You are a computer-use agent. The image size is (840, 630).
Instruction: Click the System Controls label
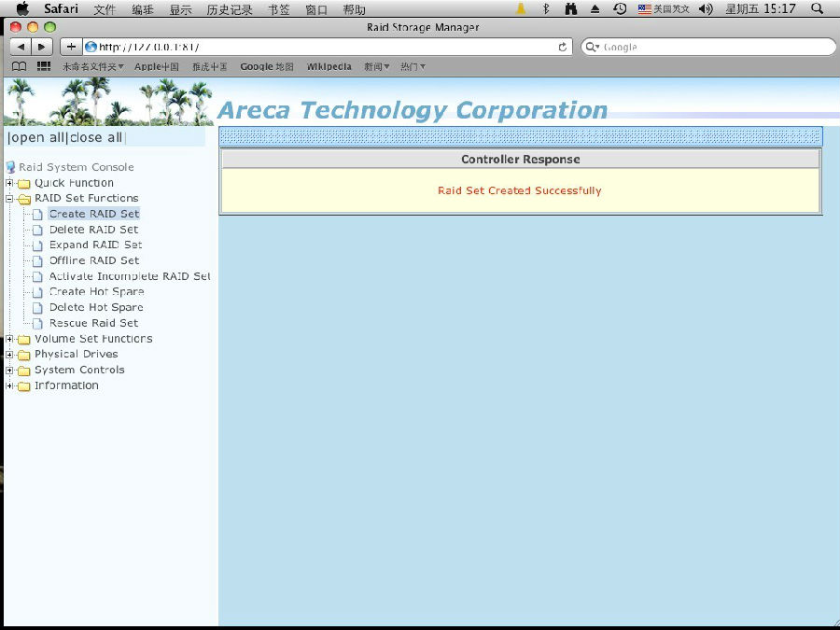pyautogui.click(x=79, y=370)
